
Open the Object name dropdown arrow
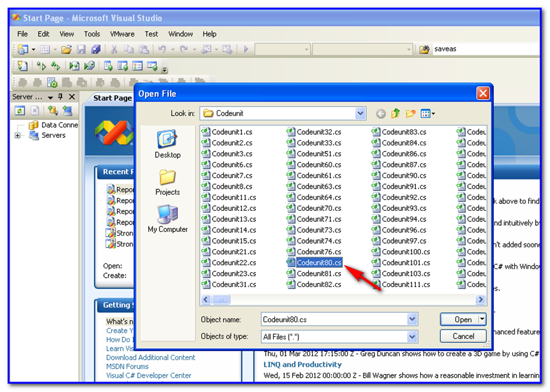click(x=412, y=320)
